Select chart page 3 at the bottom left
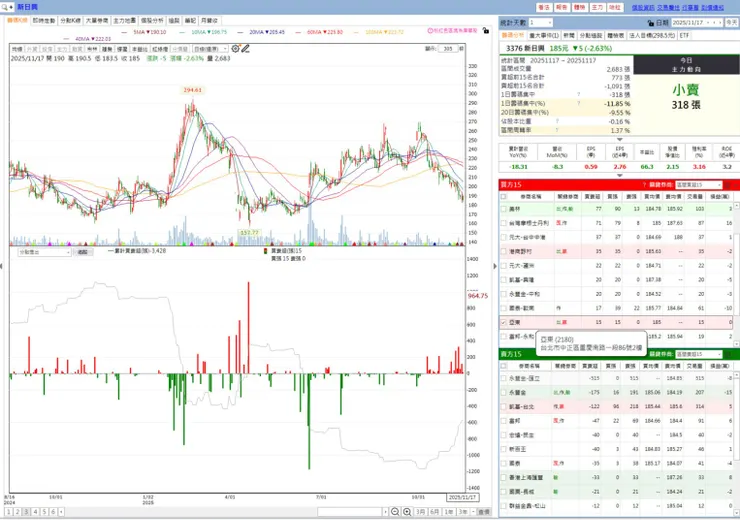Viewport: 740px width, 520px height. pos(26,512)
